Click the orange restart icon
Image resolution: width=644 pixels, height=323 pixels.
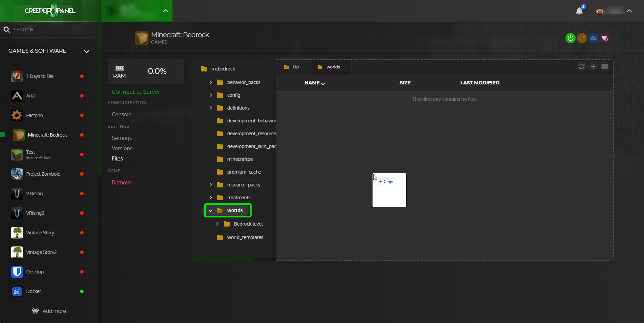point(582,38)
